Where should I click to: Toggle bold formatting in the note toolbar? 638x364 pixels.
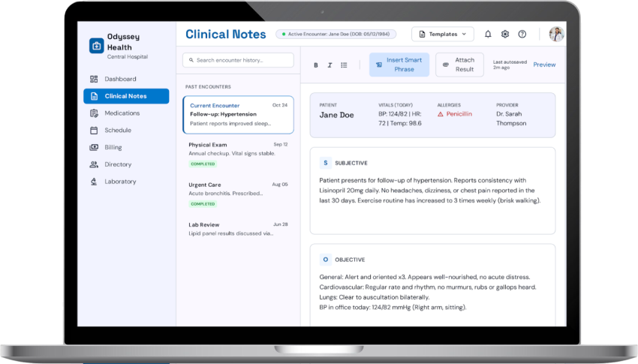click(x=316, y=65)
